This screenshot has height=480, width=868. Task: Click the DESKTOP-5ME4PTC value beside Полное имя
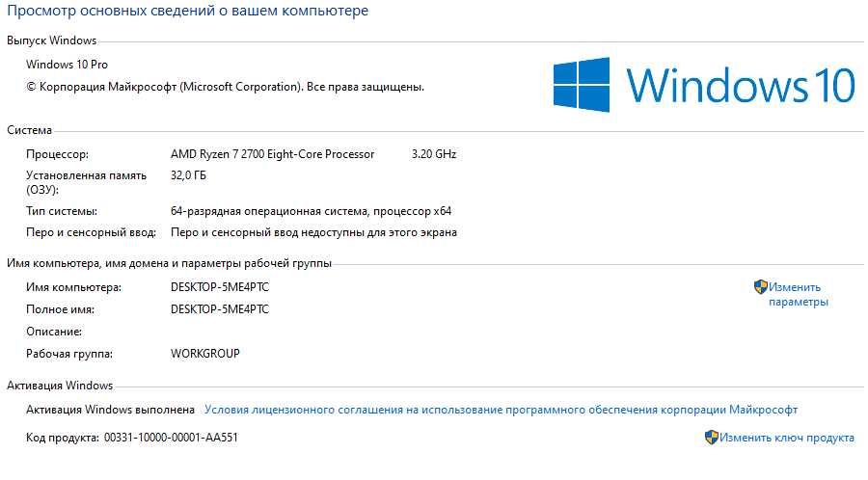219,309
